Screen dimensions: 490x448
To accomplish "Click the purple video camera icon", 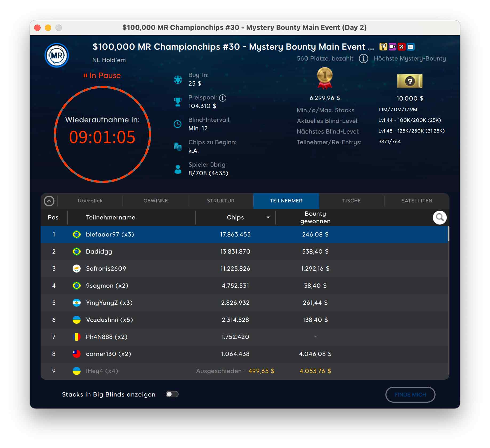I will click(392, 47).
